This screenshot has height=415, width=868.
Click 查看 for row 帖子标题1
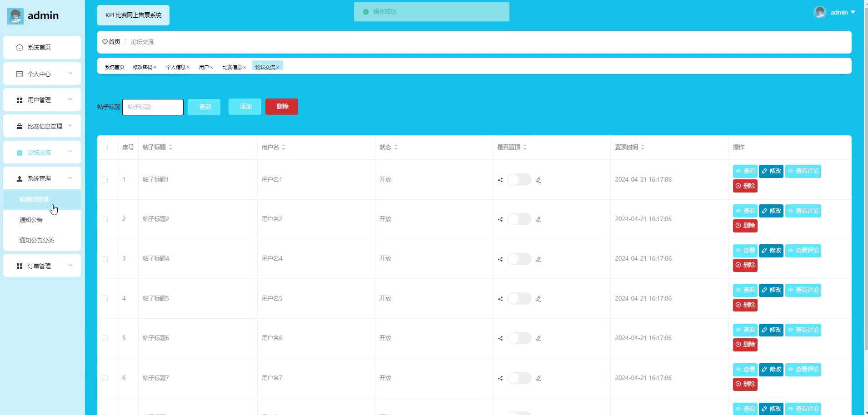(745, 171)
